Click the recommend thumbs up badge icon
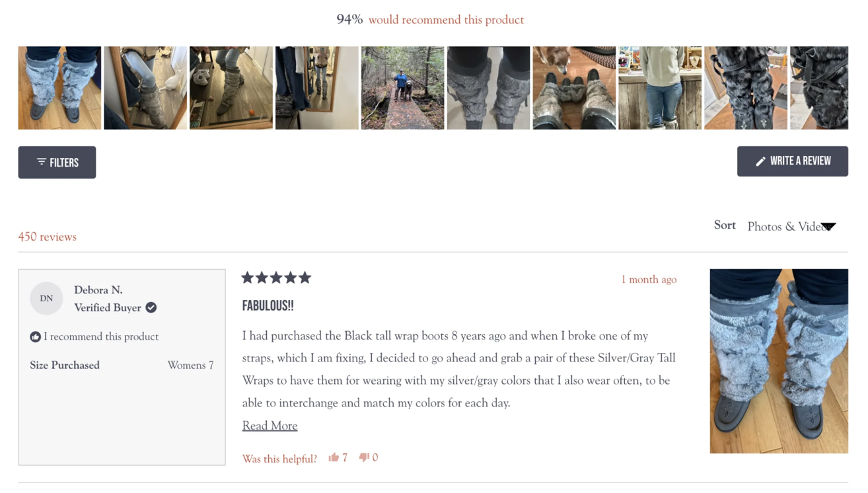This screenshot has width=868, height=493. (x=36, y=336)
